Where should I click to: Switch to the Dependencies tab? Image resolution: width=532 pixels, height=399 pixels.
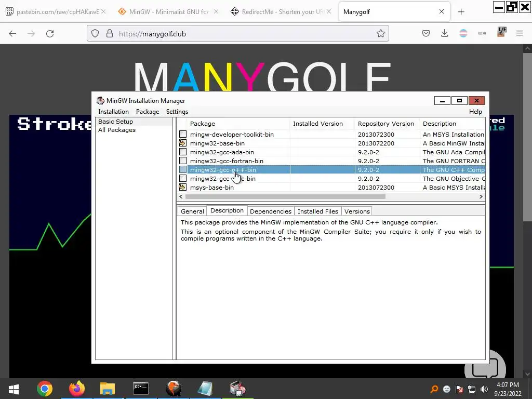coord(270,211)
